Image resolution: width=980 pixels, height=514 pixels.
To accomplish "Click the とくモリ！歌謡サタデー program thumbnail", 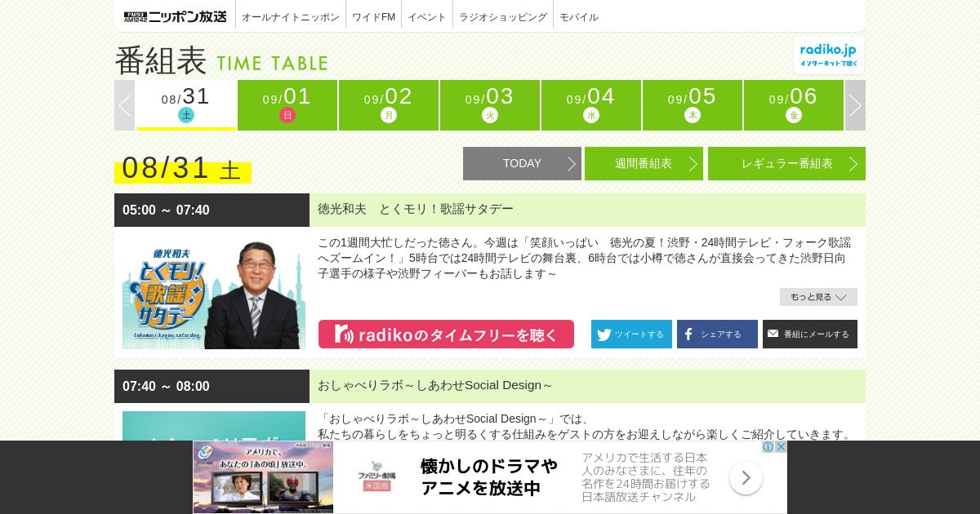I will [x=214, y=294].
